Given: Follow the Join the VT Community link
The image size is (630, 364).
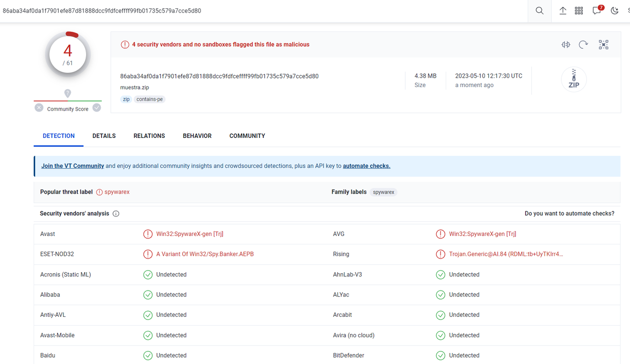Looking at the screenshot, I should (x=72, y=166).
